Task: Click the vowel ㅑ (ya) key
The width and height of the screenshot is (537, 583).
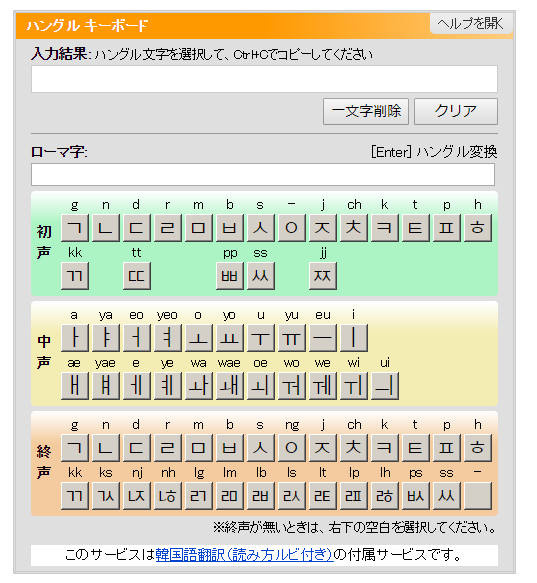Action: tap(106, 338)
